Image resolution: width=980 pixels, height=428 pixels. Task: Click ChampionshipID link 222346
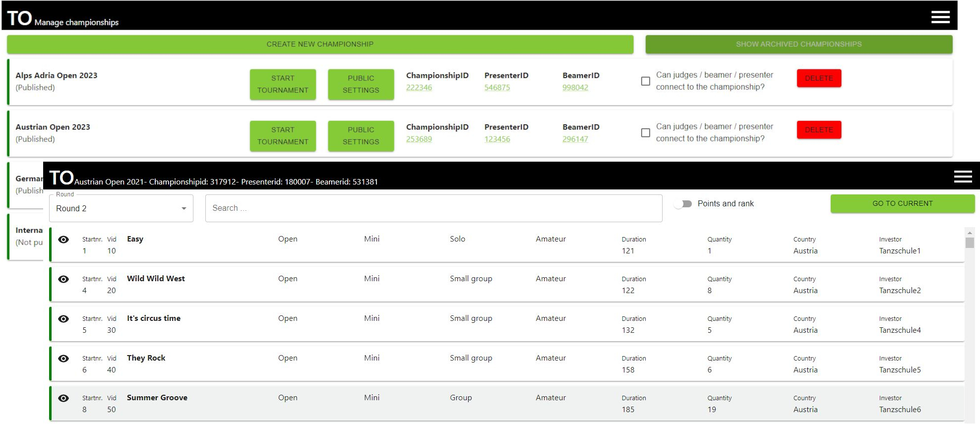tap(419, 88)
